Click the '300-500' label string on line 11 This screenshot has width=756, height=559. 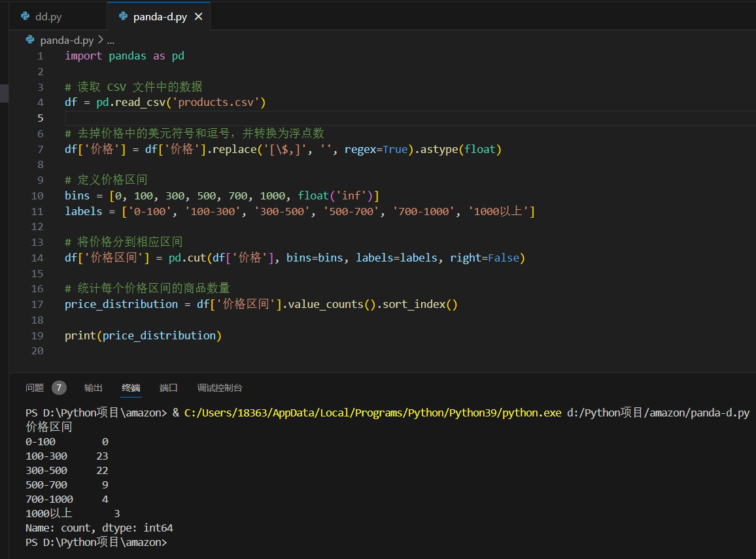[x=282, y=212]
